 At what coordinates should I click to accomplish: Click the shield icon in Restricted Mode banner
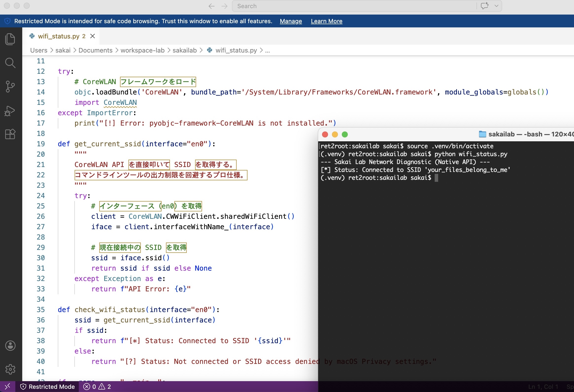(x=7, y=21)
